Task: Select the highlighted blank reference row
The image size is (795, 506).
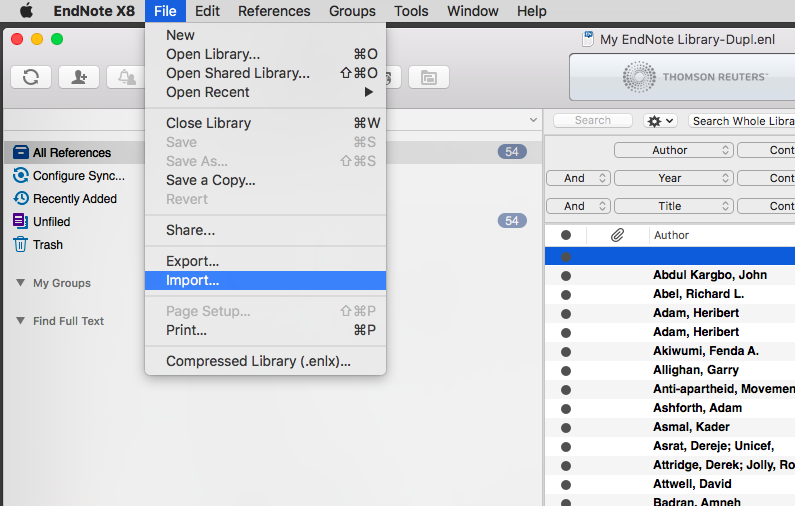Action: (x=670, y=257)
